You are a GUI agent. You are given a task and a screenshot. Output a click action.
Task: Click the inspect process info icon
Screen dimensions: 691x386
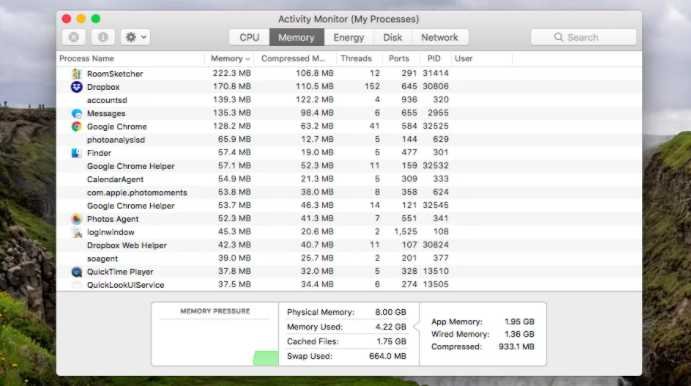103,37
